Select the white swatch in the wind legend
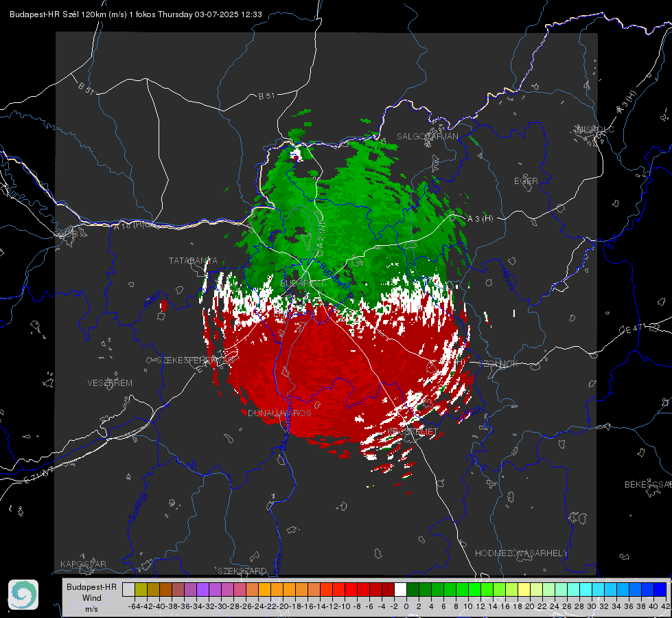Viewport: 672px width, 618px height. (x=400, y=589)
